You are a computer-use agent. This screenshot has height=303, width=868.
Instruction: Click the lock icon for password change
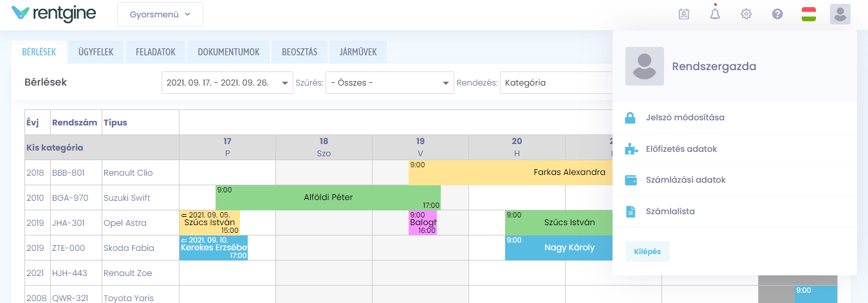[631, 118]
